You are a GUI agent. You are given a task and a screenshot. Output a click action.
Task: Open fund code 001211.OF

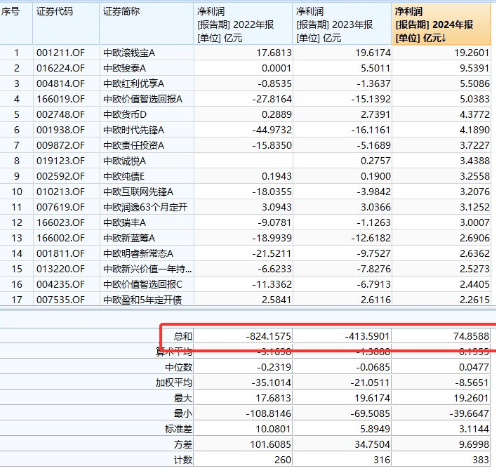pyautogui.click(x=61, y=53)
